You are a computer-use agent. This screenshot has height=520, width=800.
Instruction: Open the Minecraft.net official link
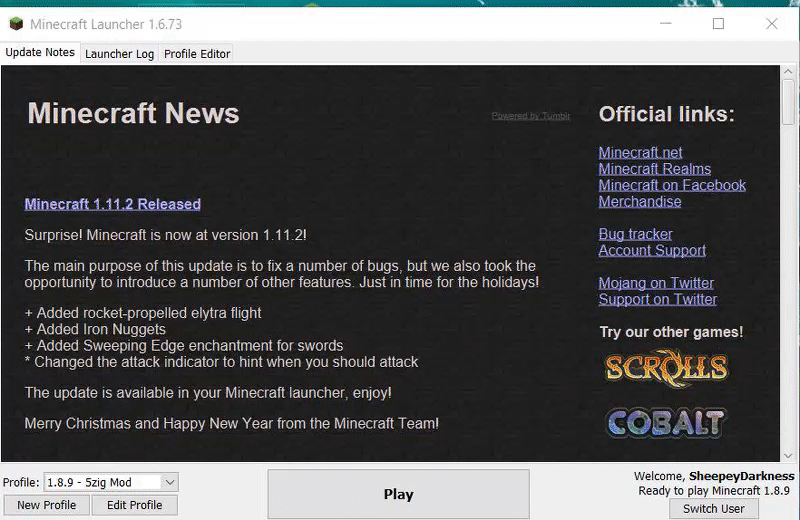(x=640, y=153)
